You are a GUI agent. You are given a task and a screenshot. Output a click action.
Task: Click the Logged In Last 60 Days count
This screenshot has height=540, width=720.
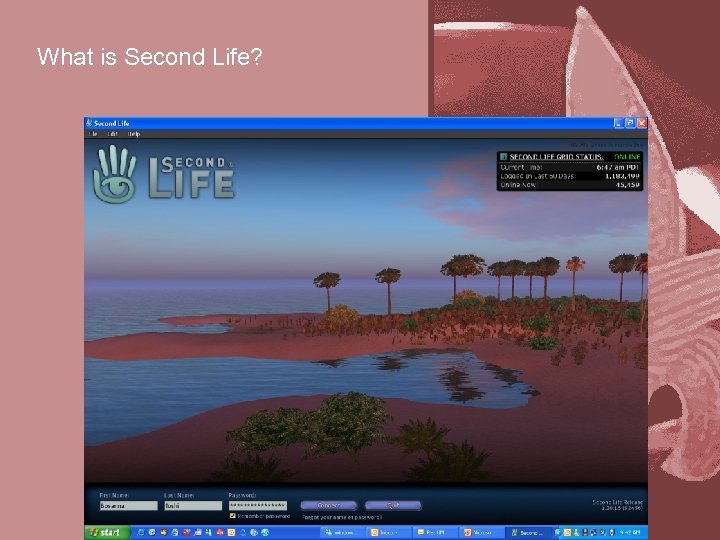[x=622, y=176]
